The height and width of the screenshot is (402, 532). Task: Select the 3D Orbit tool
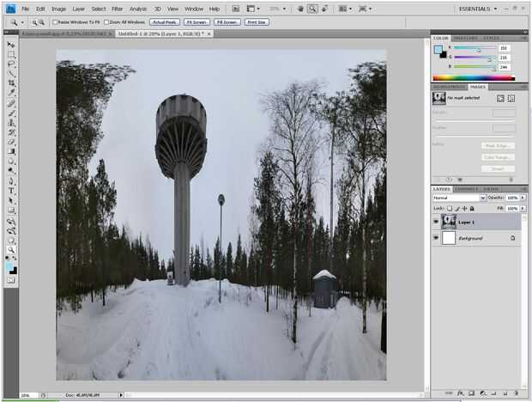[11, 231]
